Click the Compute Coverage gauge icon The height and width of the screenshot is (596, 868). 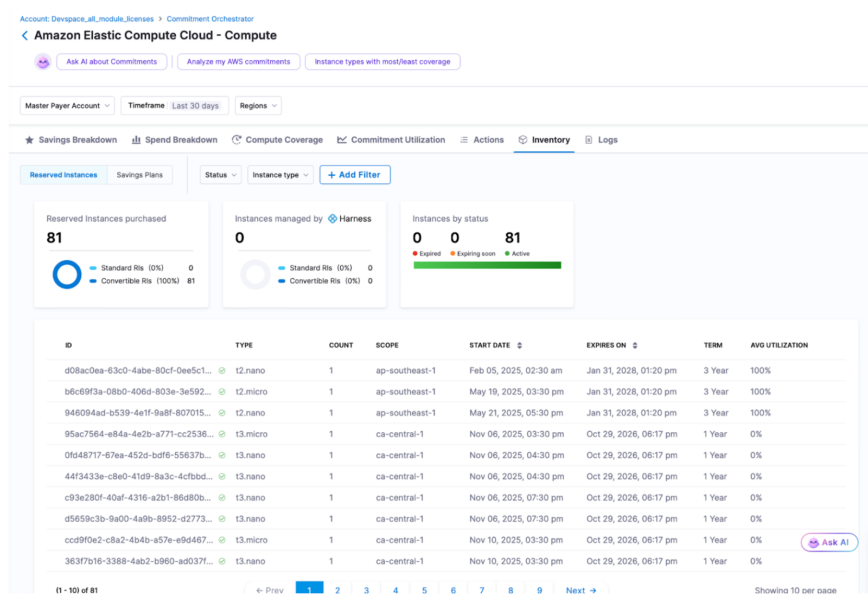pyautogui.click(x=237, y=140)
